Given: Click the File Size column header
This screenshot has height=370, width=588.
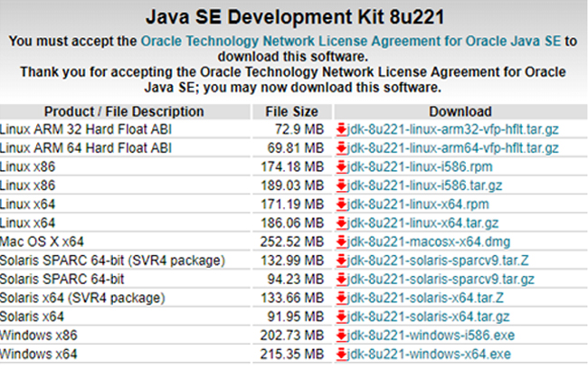Looking at the screenshot, I should pyautogui.click(x=292, y=111).
